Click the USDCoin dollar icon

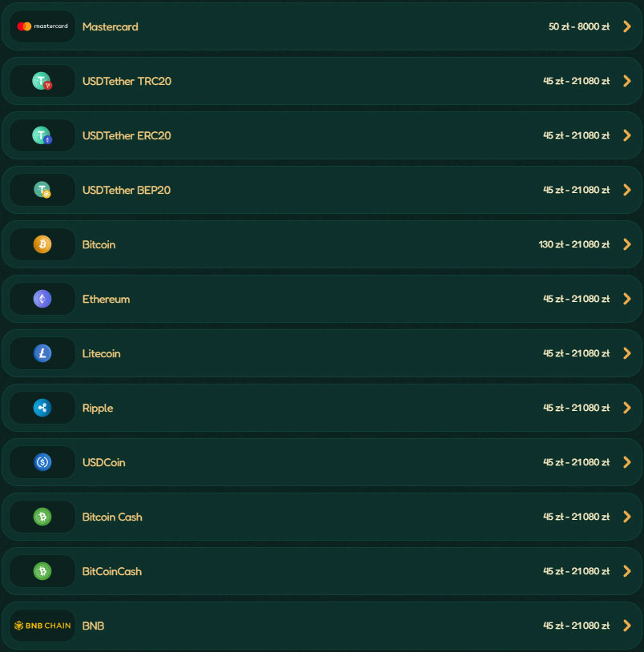[42, 462]
